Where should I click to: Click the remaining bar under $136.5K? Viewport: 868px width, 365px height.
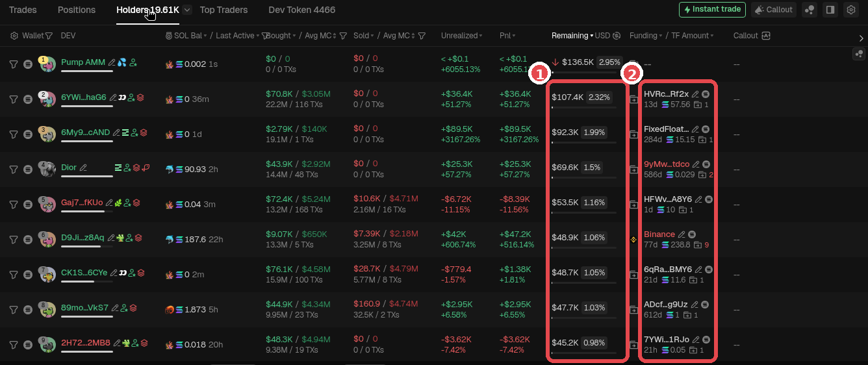click(584, 73)
